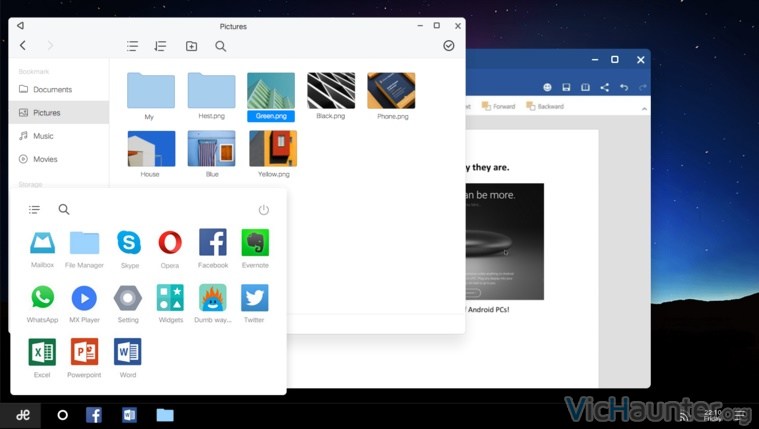
Task: Click the taskbar circle home button
Action: pos(62,415)
